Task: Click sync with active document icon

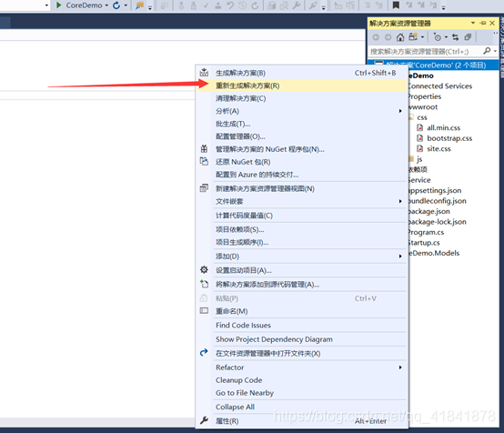Action: (x=456, y=37)
